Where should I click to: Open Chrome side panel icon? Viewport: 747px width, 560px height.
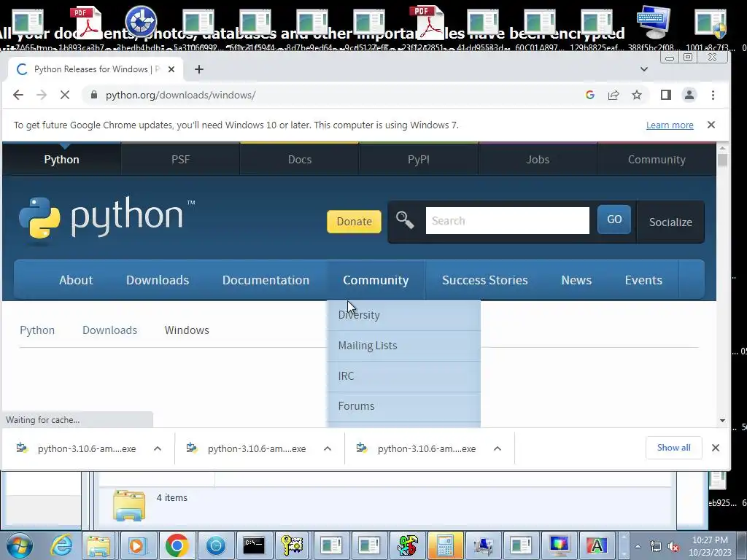665,95
